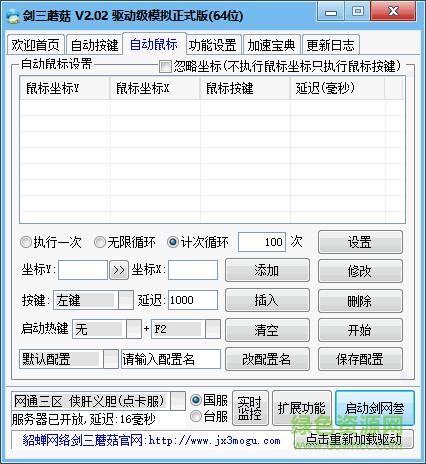Image resolution: width=426 pixels, height=464 pixels.
Task: Click the 坐标Y input field
Action: coord(83,270)
